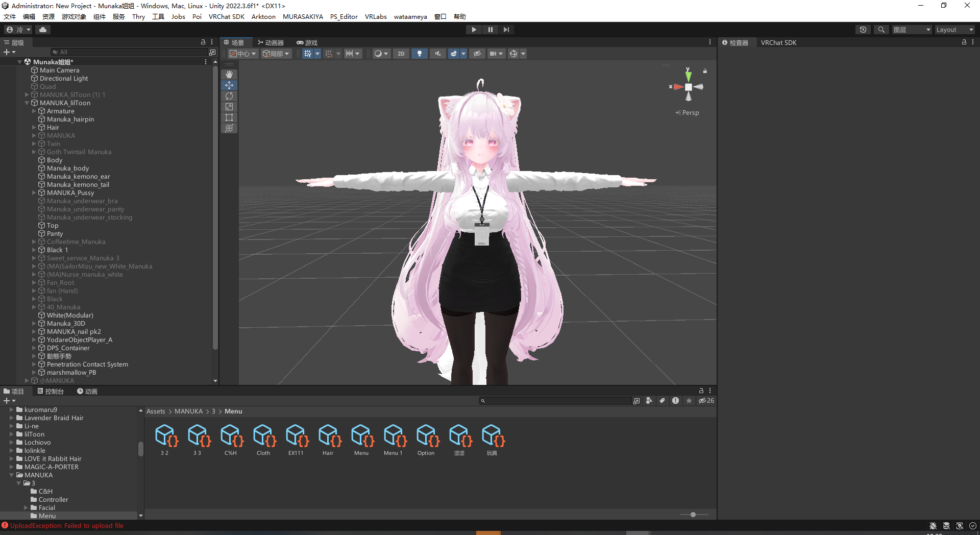Expand the Armature hierarchy item
Screen dimensions: 980x535
point(34,111)
